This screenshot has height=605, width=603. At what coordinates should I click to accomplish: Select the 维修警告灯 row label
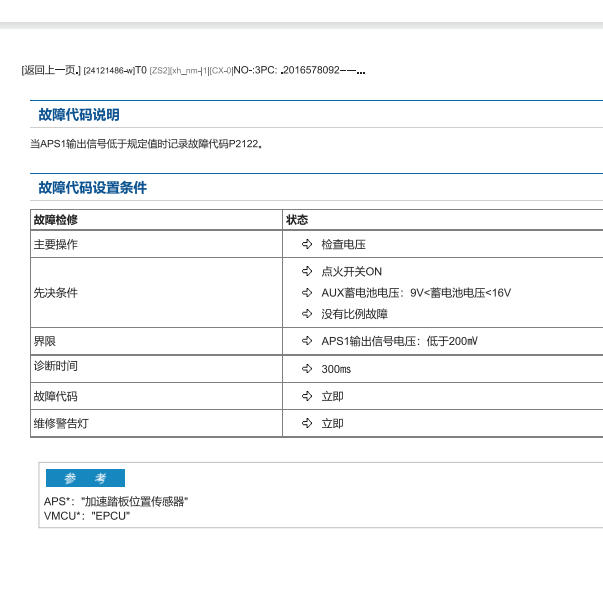(x=61, y=424)
